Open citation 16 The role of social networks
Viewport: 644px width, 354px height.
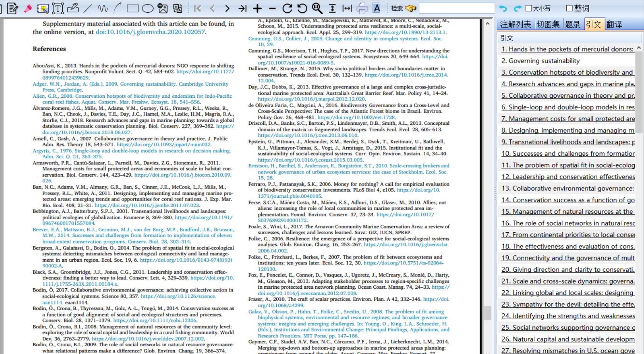pyautogui.click(x=567, y=223)
